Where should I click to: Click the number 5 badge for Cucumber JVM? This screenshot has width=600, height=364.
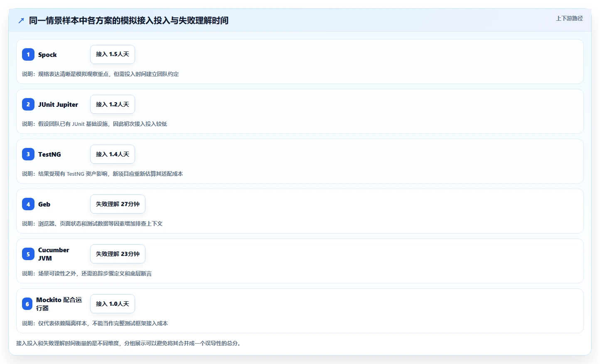pos(28,254)
